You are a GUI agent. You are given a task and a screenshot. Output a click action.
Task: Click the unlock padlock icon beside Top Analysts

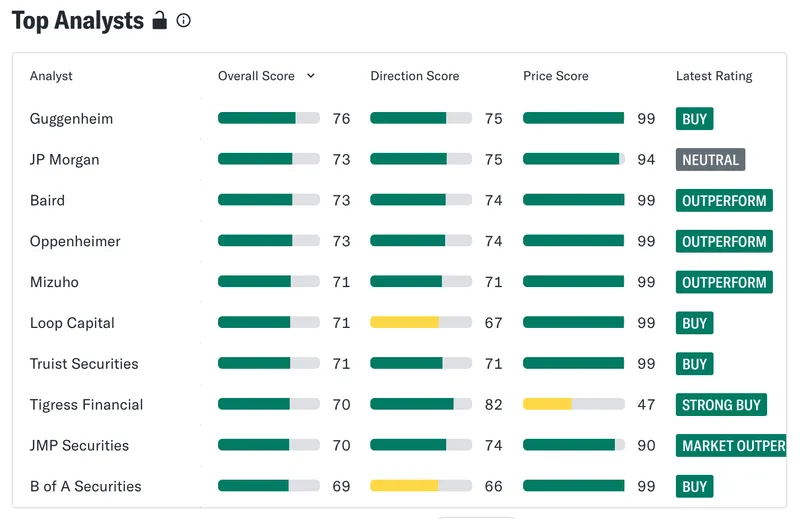pyautogui.click(x=160, y=20)
